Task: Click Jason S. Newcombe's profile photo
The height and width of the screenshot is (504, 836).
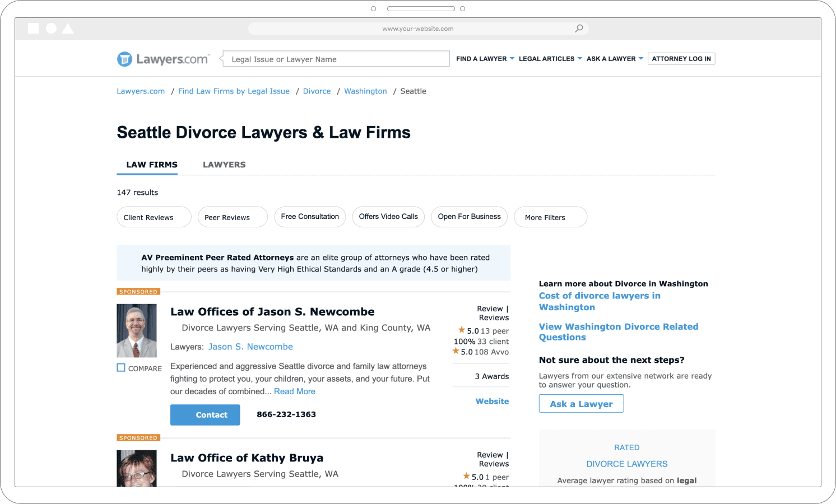Action: (x=137, y=330)
